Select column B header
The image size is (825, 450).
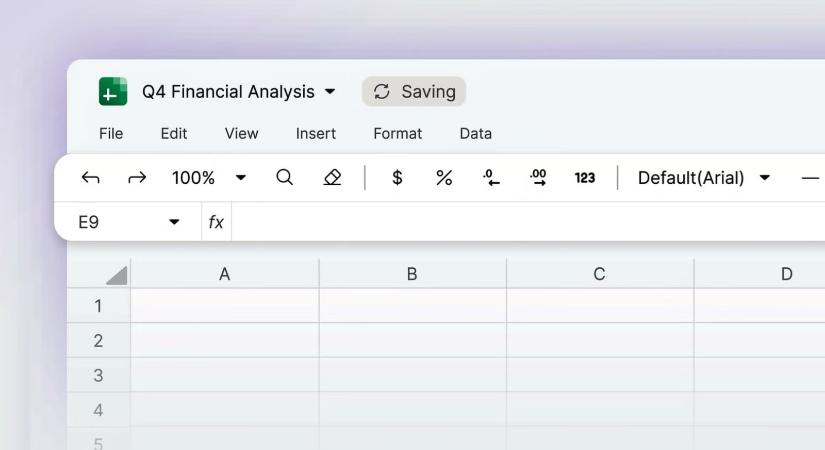pos(412,274)
